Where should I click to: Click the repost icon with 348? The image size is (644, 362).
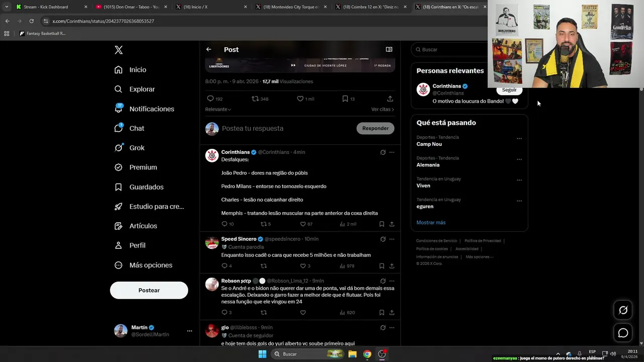(x=260, y=99)
